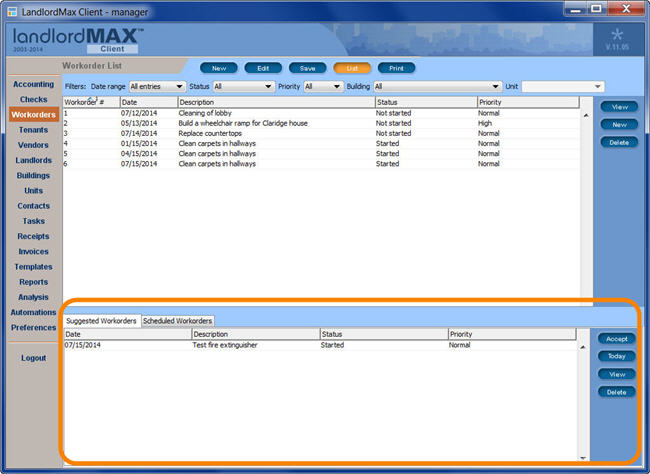650x474 pixels.
Task: Click the Save toolbar button
Action: tap(308, 68)
